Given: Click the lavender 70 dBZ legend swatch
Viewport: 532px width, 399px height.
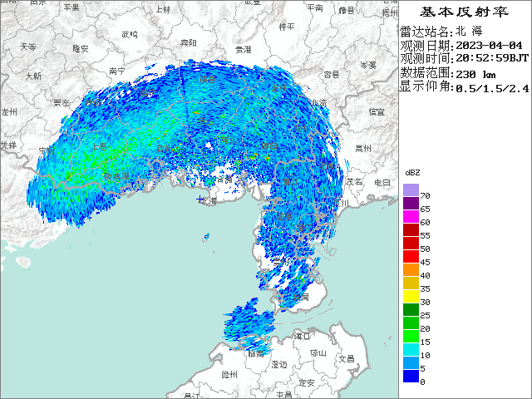Looking at the screenshot, I should (411, 190).
